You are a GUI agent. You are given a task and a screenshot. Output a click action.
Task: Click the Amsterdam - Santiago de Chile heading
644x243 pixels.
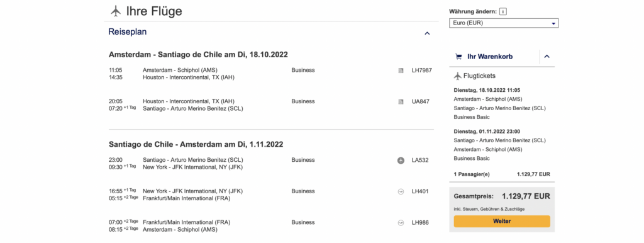[x=198, y=54]
